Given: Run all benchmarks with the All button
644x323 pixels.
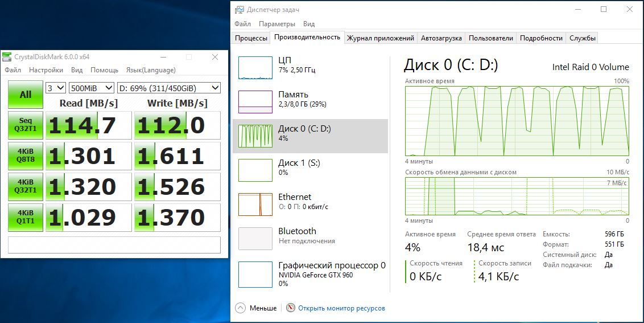Looking at the screenshot, I should (26, 95).
